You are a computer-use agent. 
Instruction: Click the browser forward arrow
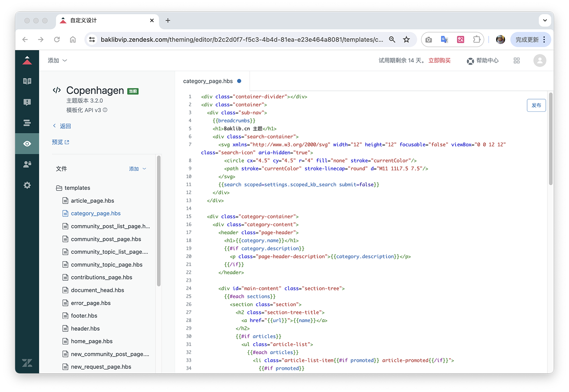[41, 39]
